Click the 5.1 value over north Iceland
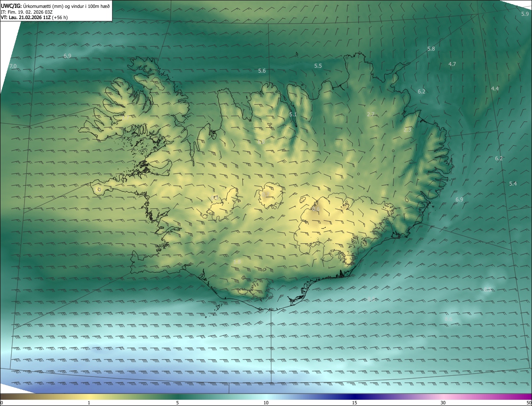 (293, 114)
